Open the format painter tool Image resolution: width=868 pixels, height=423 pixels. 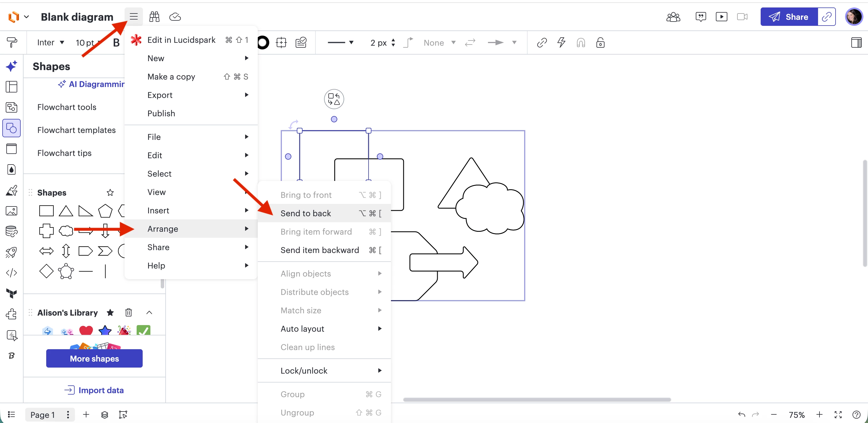point(12,43)
